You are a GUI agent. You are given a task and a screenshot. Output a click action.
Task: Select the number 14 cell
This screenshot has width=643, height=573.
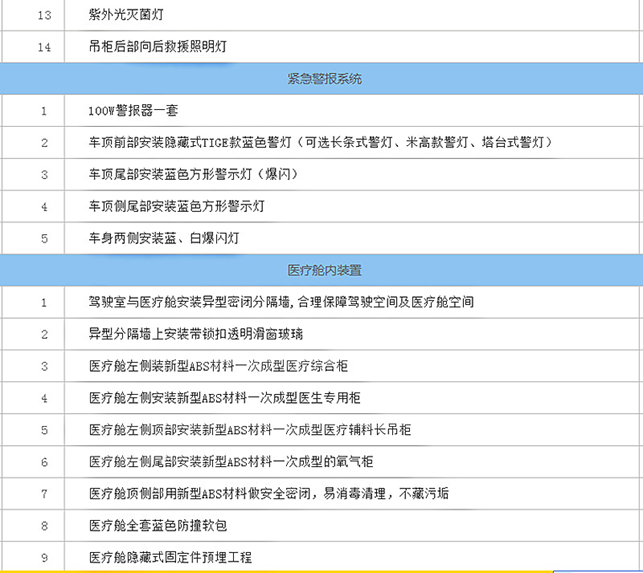coord(44,47)
